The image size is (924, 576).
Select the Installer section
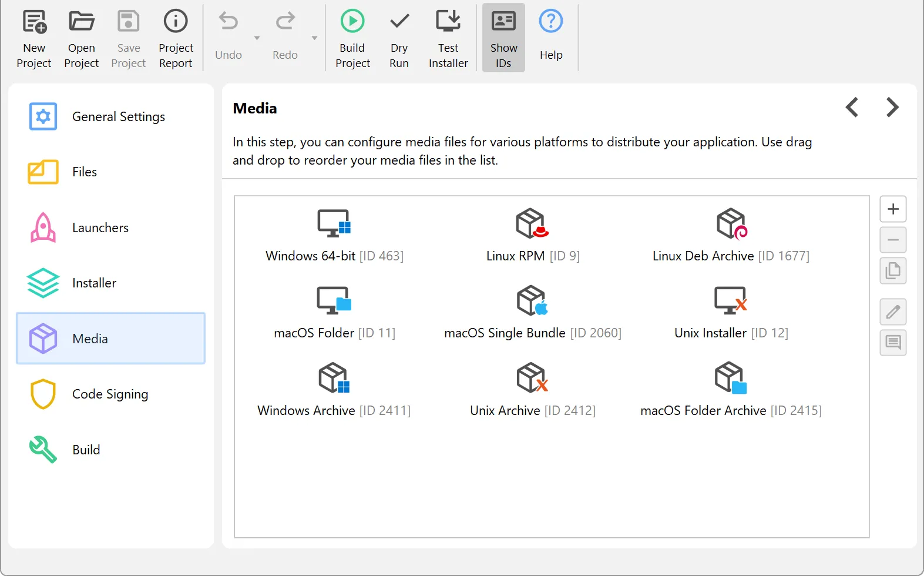(111, 283)
